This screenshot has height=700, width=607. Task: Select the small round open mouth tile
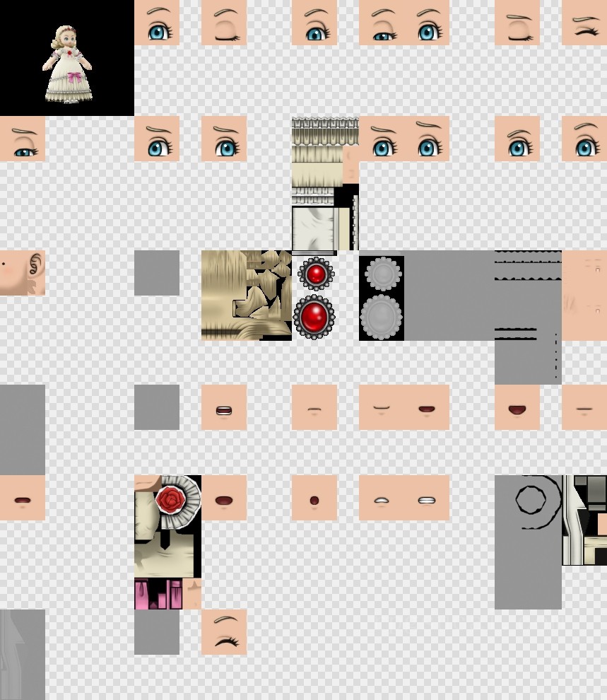pyautogui.click(x=314, y=499)
